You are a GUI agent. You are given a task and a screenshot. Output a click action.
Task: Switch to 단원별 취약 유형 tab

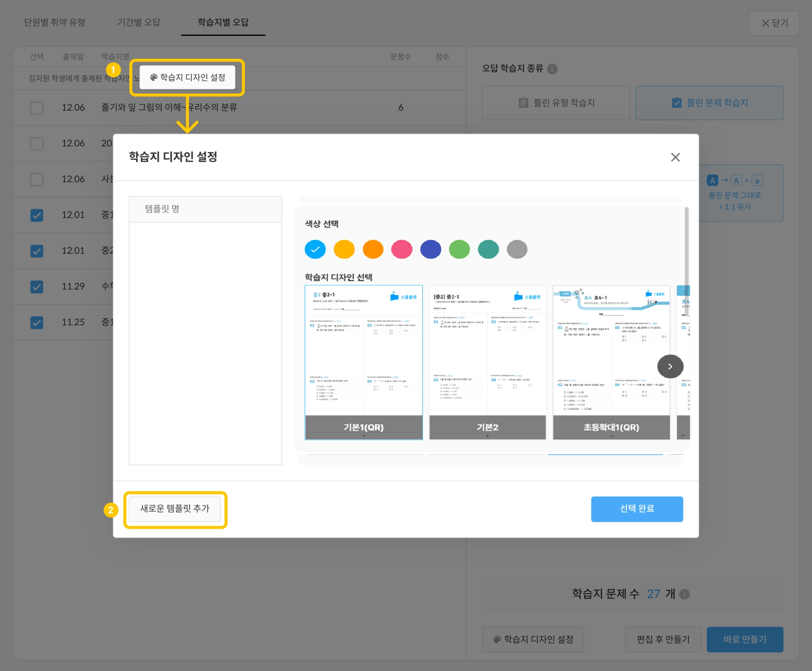tap(55, 22)
